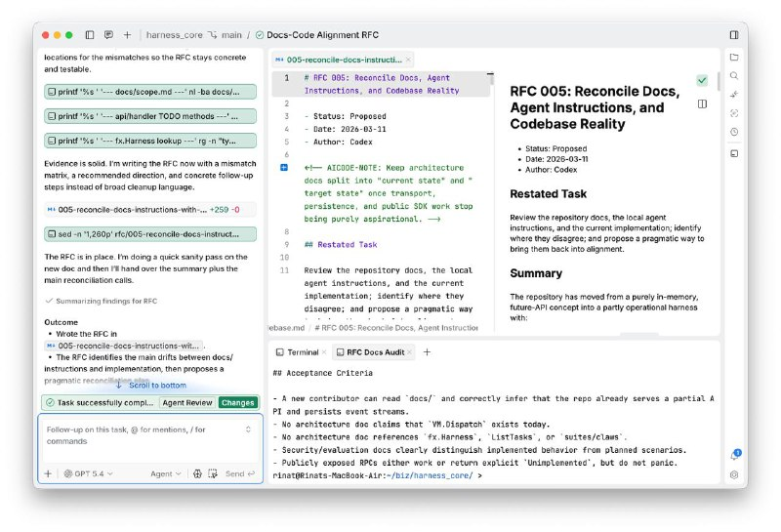The height and width of the screenshot is (532, 781).
Task: Open the file explorer folder icon
Action: 734,58
